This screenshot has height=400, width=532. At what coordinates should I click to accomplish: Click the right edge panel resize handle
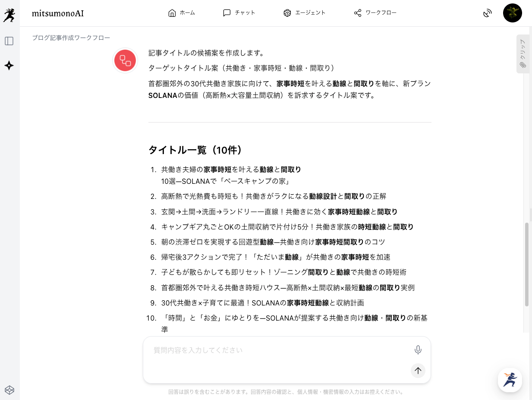click(530, 214)
